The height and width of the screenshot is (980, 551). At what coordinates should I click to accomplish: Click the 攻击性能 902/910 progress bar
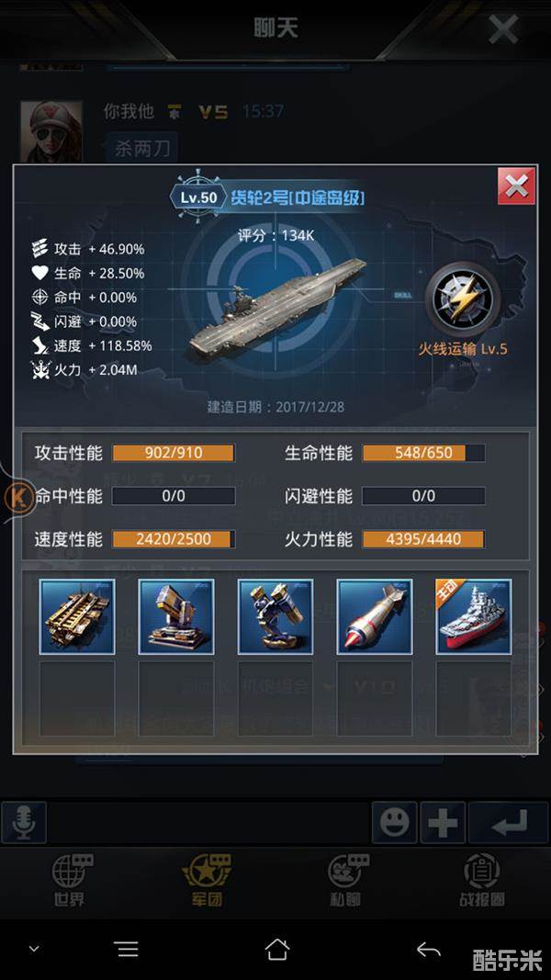174,453
